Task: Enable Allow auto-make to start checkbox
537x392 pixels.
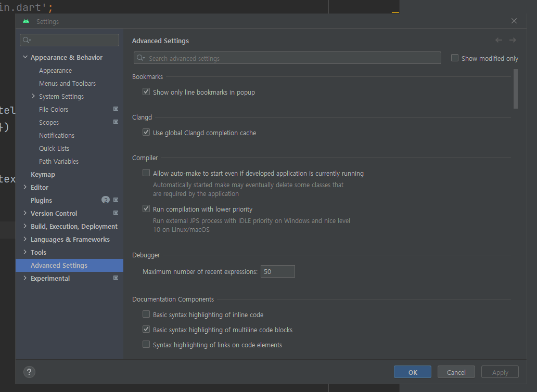Action: pos(146,173)
